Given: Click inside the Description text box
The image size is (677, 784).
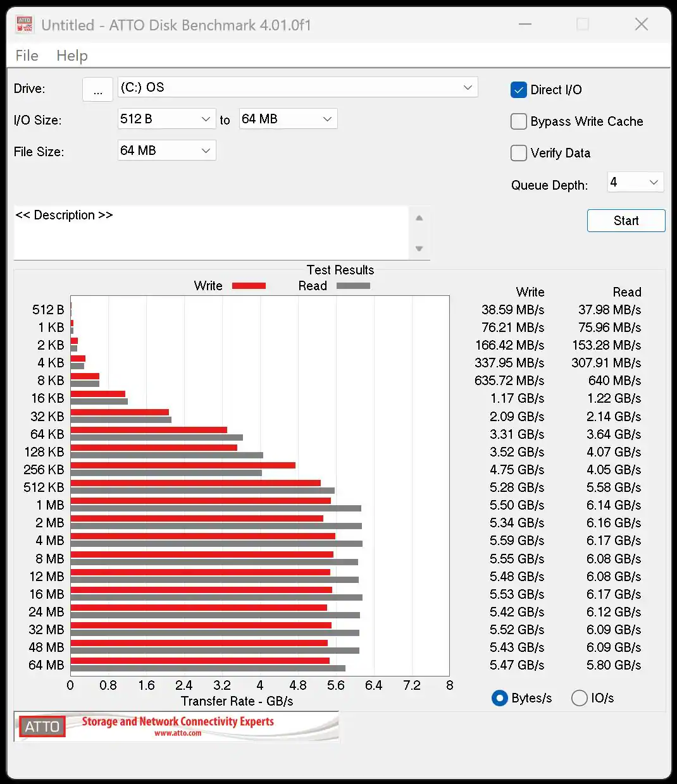Looking at the screenshot, I should tap(209, 234).
